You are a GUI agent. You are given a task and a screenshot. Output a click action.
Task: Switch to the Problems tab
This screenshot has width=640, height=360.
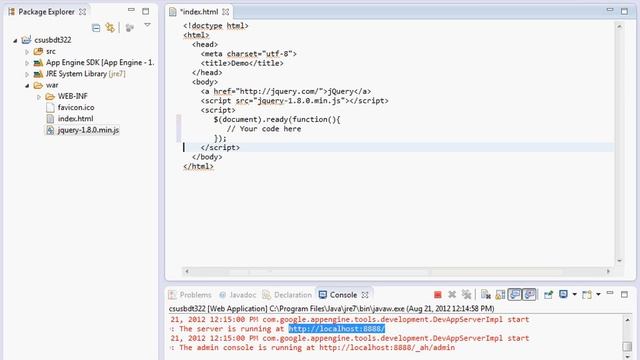point(191,295)
